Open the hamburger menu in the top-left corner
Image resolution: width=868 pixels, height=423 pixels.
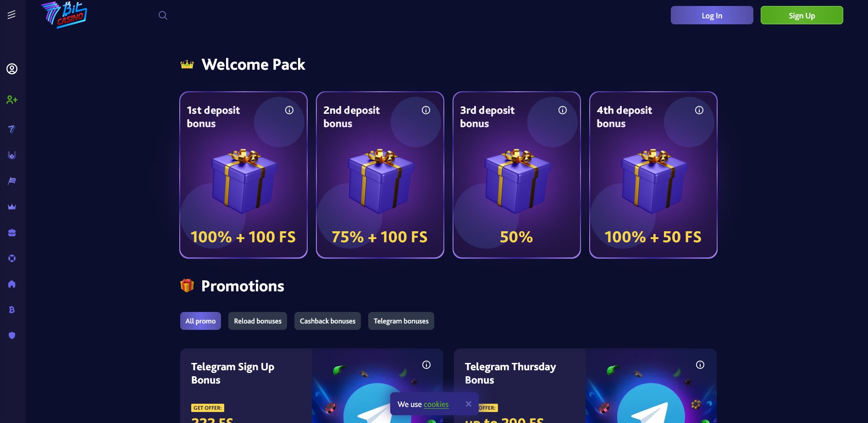pos(11,15)
